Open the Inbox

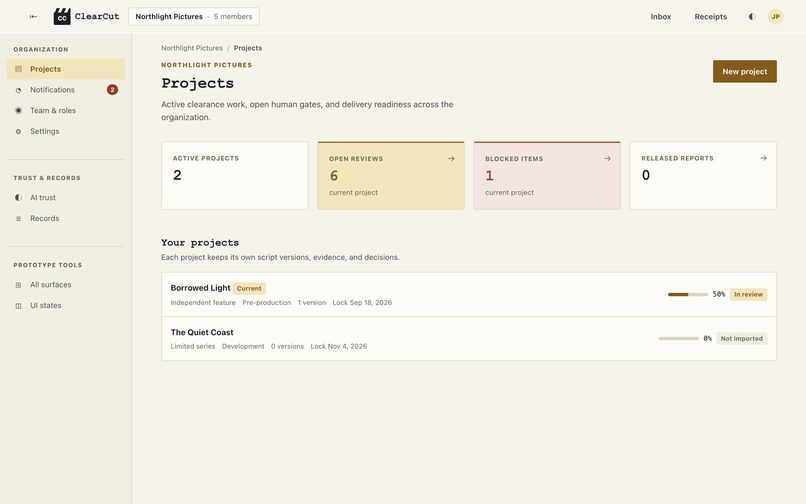tap(661, 16)
